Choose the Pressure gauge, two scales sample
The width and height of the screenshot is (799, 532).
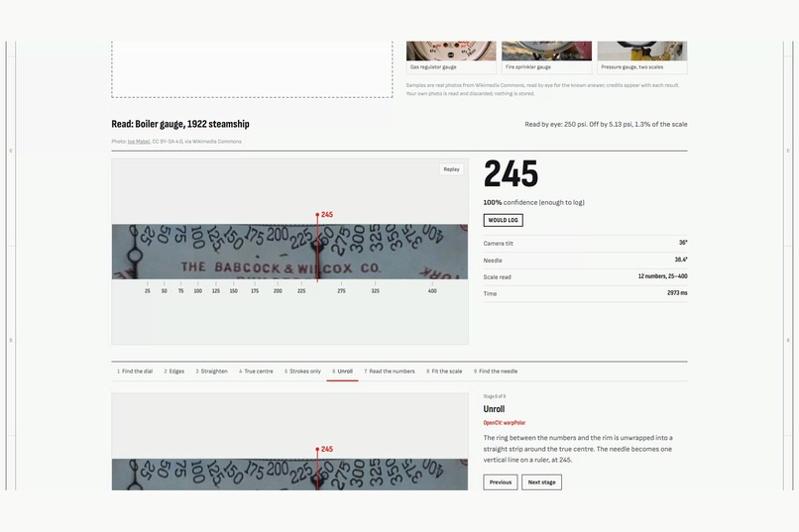642,57
